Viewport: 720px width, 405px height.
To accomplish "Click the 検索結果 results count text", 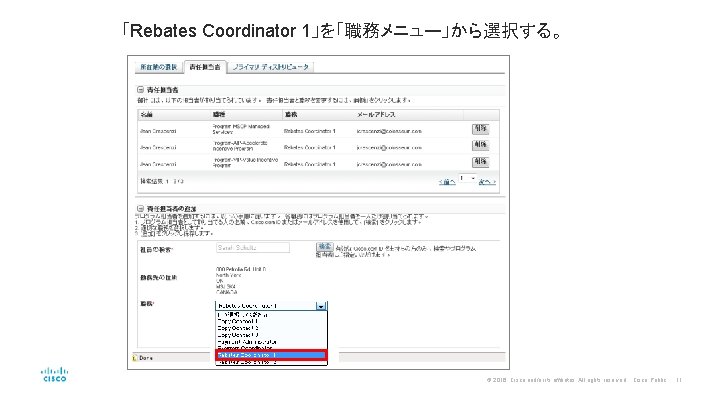I will pyautogui.click(x=162, y=181).
